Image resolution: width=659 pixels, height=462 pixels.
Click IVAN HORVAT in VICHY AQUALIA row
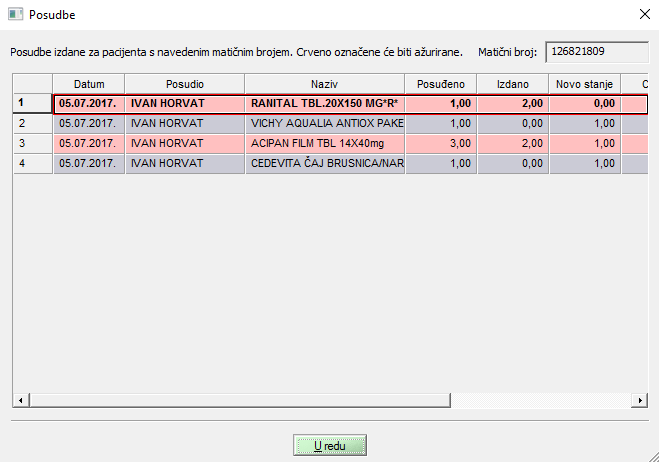[185, 124]
